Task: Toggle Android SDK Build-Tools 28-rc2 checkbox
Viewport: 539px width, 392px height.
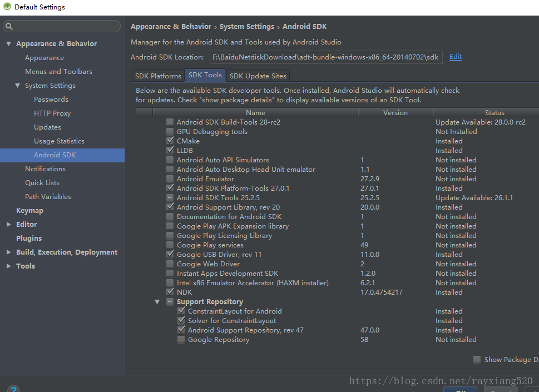Action: [170, 122]
